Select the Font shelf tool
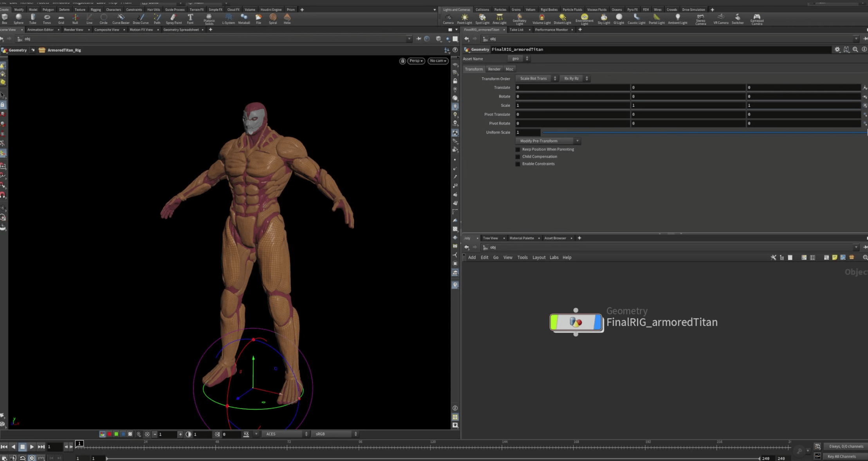The width and height of the screenshot is (868, 461). [x=190, y=19]
